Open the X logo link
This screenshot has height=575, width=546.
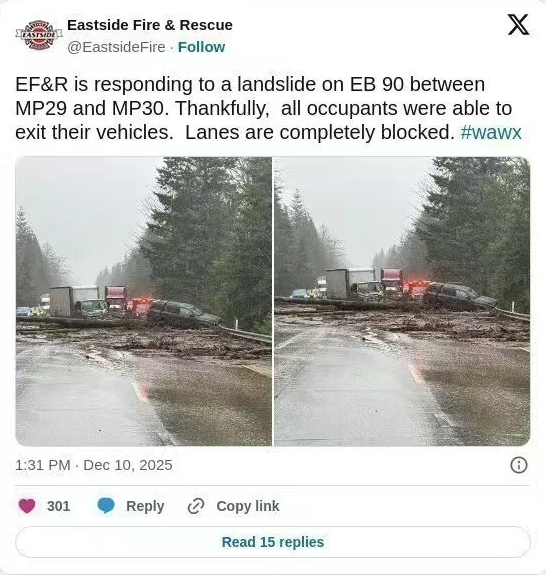pos(518,25)
